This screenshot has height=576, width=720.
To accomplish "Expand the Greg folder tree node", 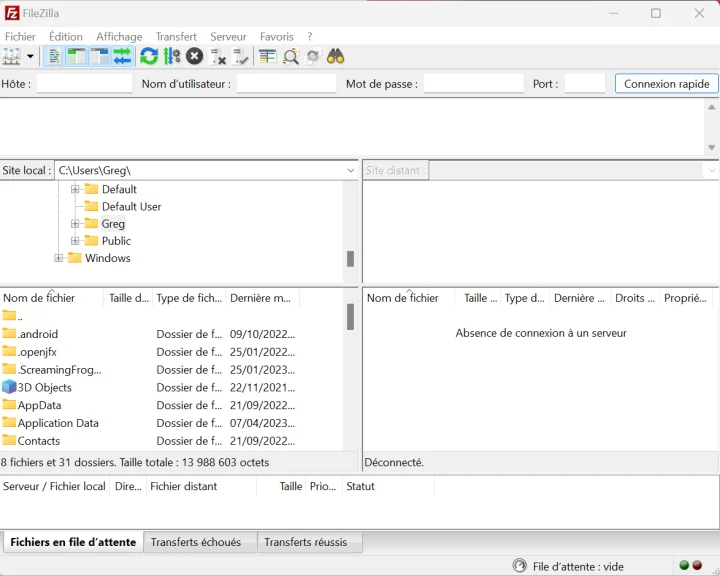I will (75, 224).
